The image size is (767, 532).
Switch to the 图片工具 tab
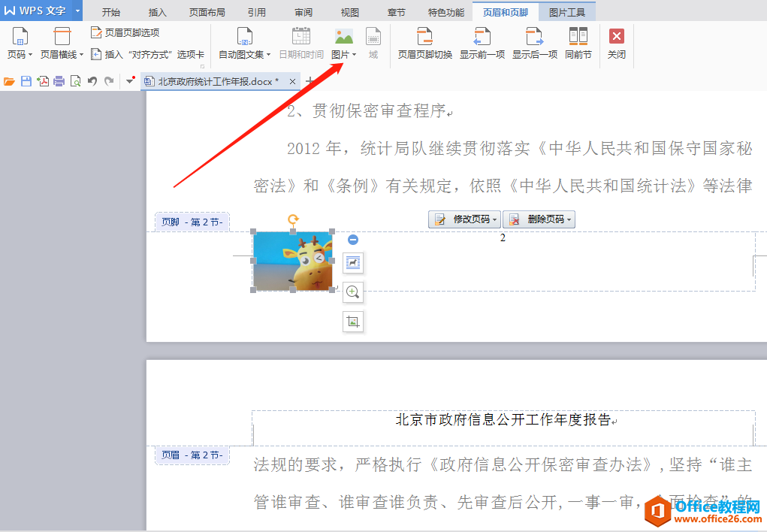(x=567, y=12)
